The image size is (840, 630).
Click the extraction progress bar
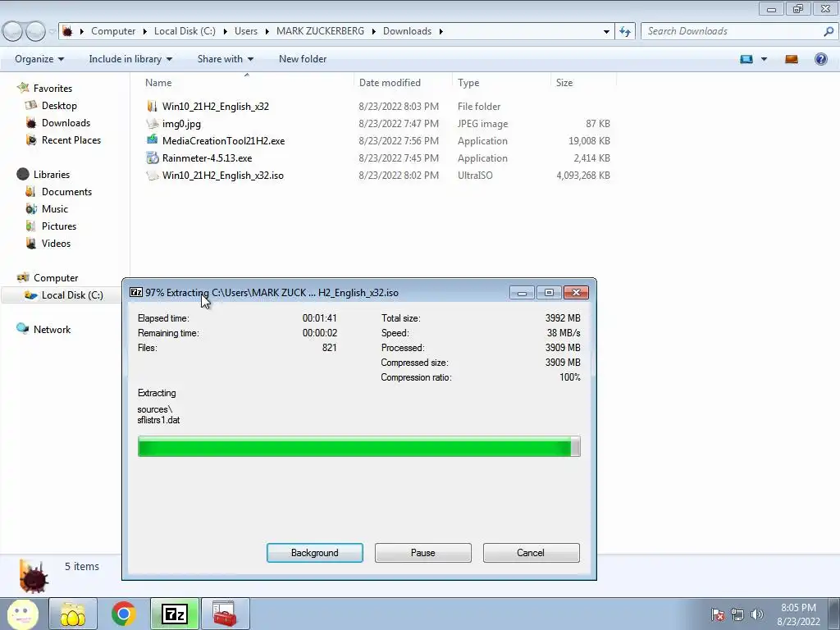click(x=359, y=446)
